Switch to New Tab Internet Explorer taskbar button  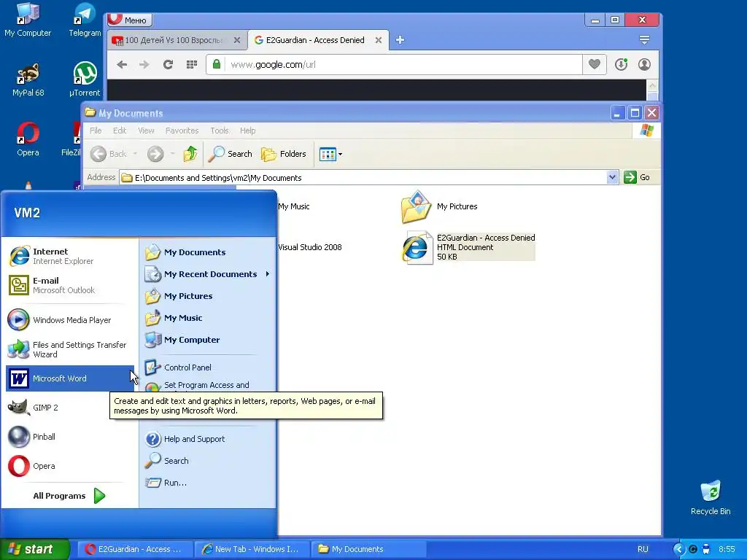pos(252,549)
